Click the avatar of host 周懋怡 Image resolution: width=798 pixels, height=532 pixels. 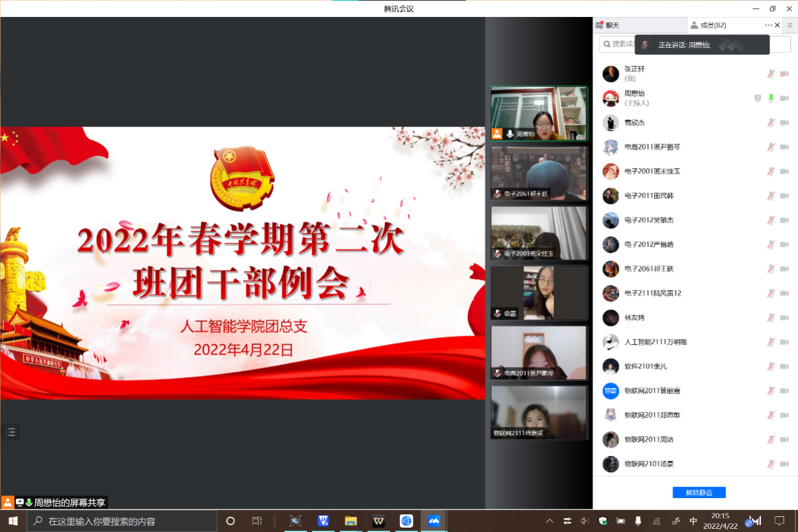pyautogui.click(x=611, y=98)
